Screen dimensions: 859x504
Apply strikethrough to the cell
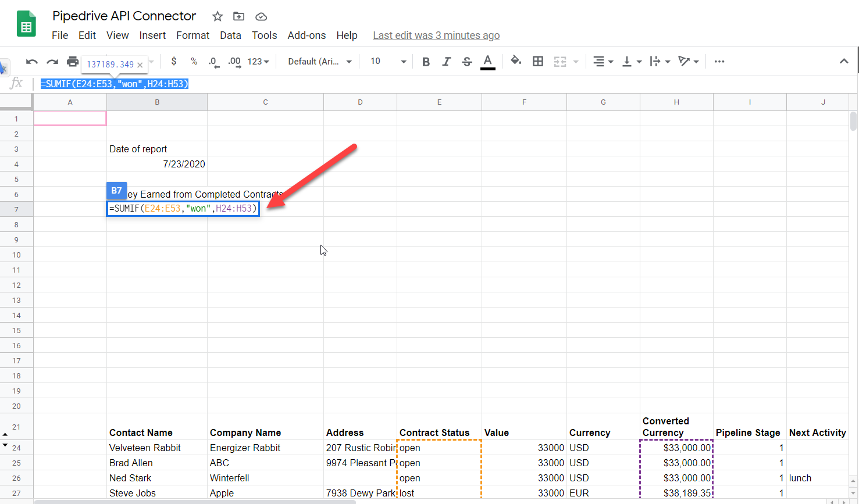[467, 61]
